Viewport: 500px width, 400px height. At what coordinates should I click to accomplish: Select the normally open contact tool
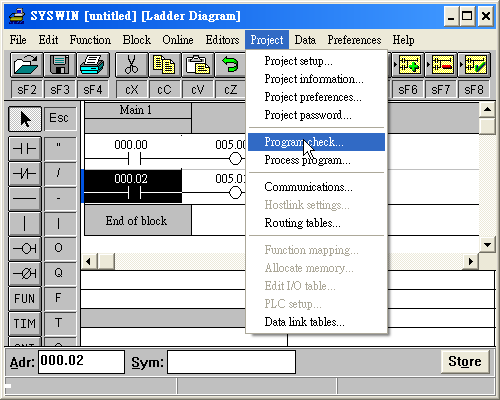pos(25,149)
